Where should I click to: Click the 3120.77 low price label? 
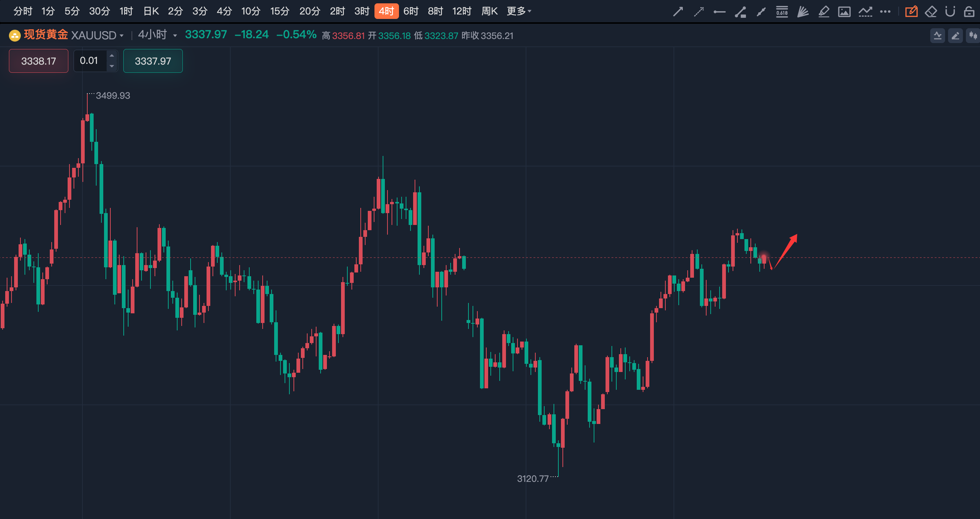533,479
